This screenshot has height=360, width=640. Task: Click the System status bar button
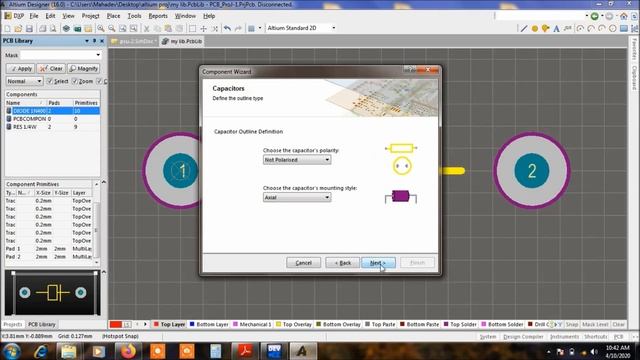488,337
